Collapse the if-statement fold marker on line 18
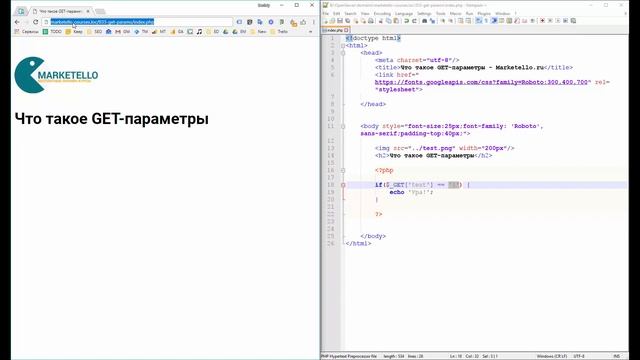The width and height of the screenshot is (640, 360). point(343,185)
